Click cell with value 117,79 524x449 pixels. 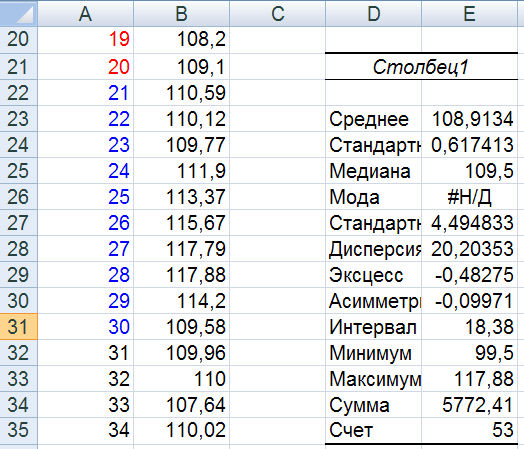[181, 249]
